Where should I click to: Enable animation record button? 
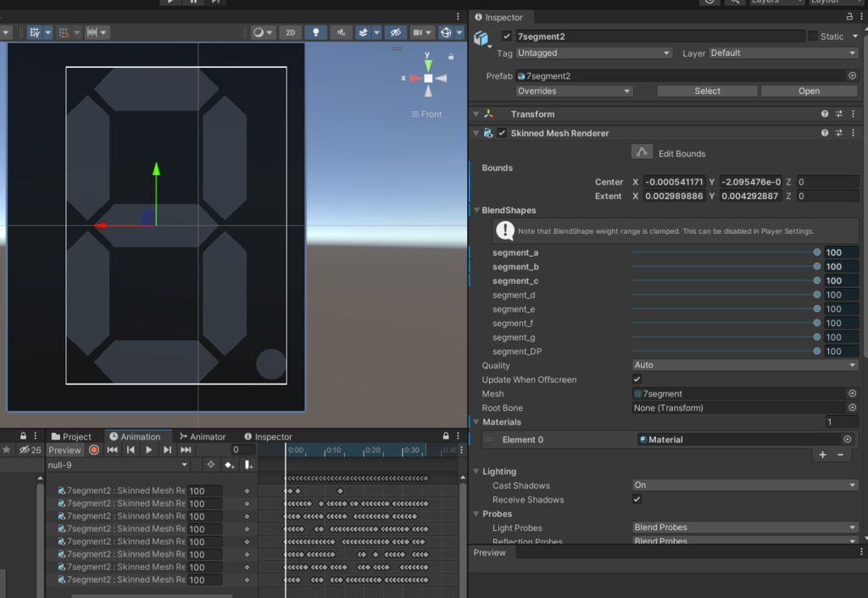coord(94,450)
